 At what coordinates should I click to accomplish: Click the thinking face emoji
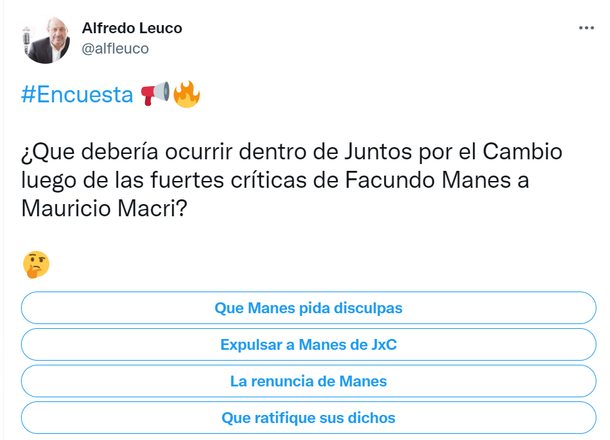pyautogui.click(x=36, y=264)
